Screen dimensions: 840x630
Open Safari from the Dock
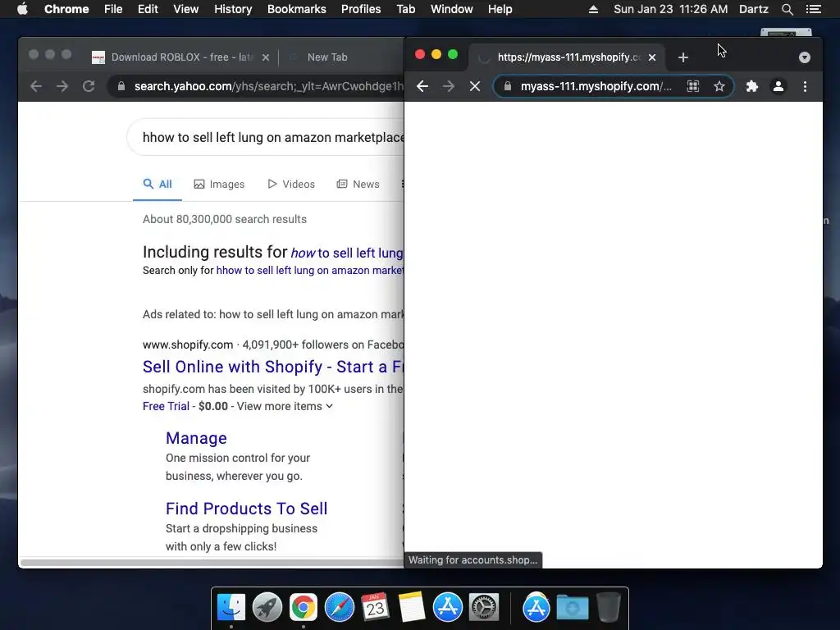(x=339, y=608)
